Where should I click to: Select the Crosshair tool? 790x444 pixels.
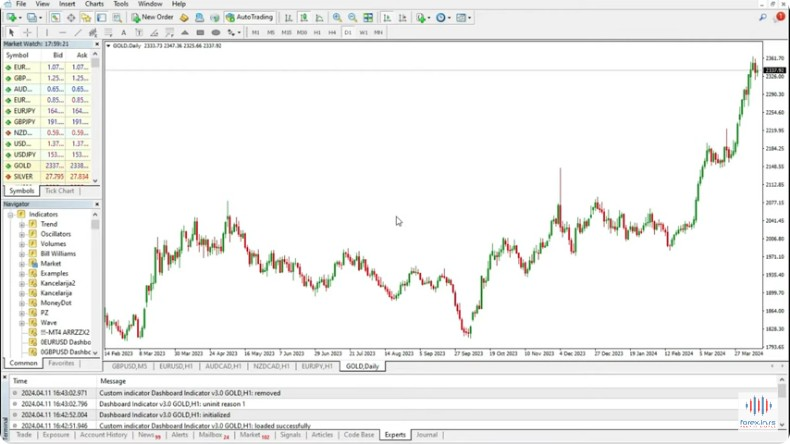click(27, 32)
